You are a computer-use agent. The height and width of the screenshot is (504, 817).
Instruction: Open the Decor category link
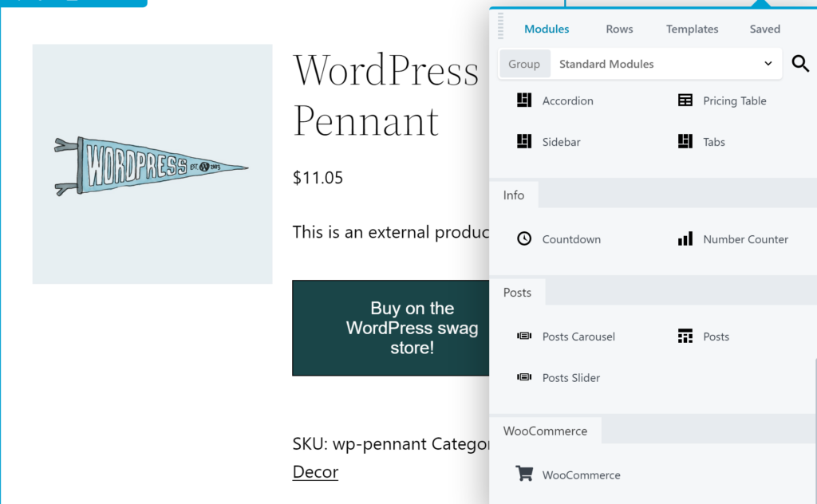point(315,471)
